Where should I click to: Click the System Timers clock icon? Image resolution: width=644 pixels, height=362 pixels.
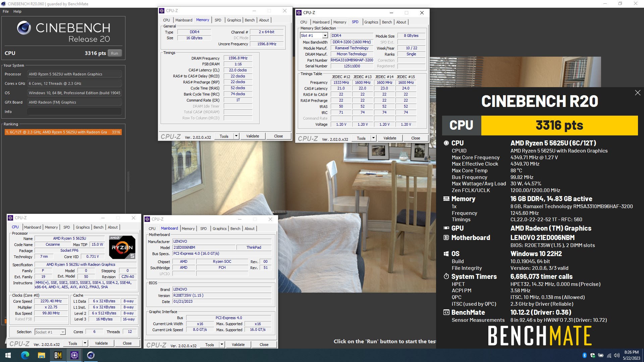tap(446, 277)
